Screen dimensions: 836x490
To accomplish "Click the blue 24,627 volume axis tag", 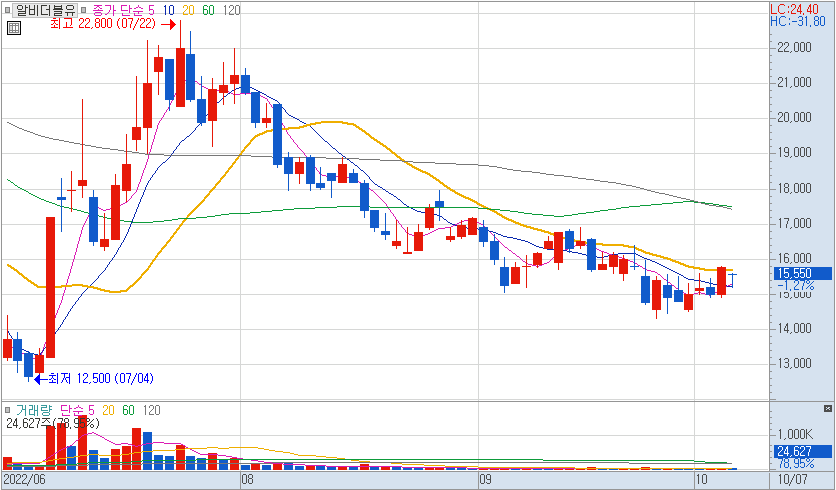I will coord(802,452).
